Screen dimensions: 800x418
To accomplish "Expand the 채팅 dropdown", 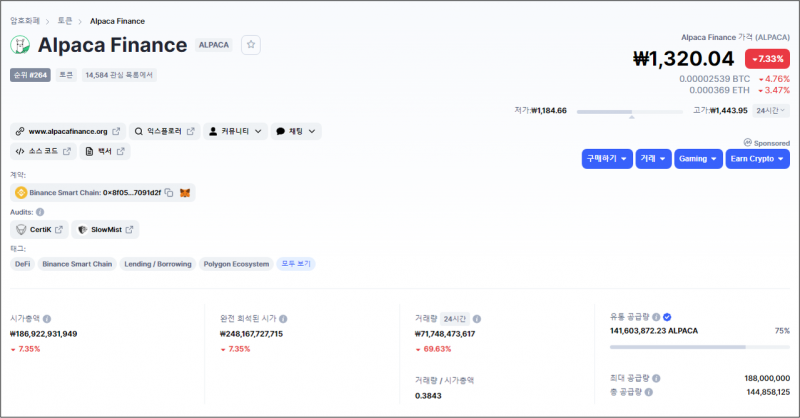I will click(x=296, y=131).
